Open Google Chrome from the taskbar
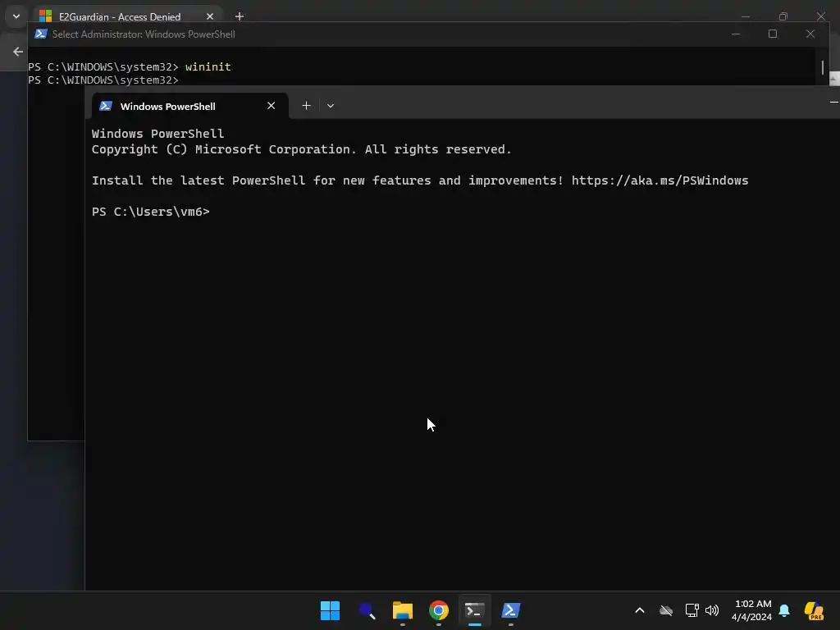Screen dimensions: 840x630 pos(439,610)
